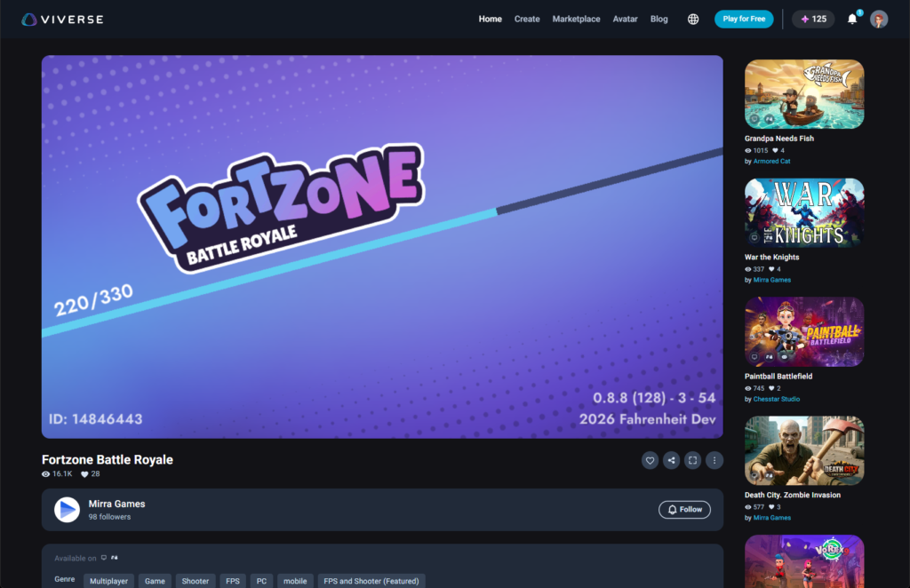
Task: Open Grandpa Needs Fish thumbnail
Action: [x=804, y=94]
